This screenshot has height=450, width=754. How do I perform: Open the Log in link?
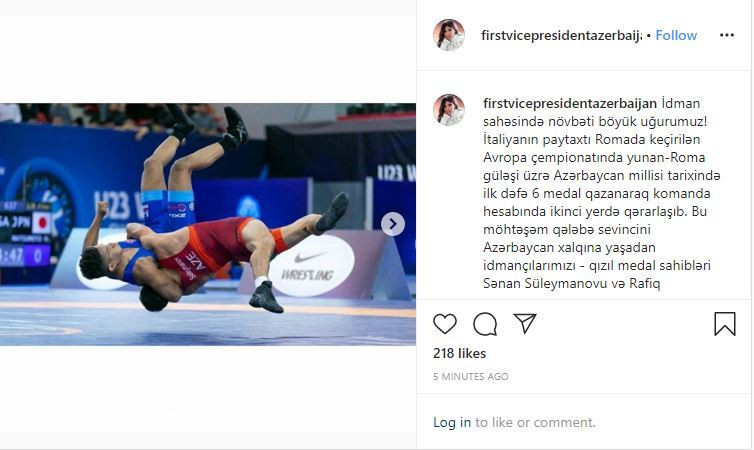(452, 422)
